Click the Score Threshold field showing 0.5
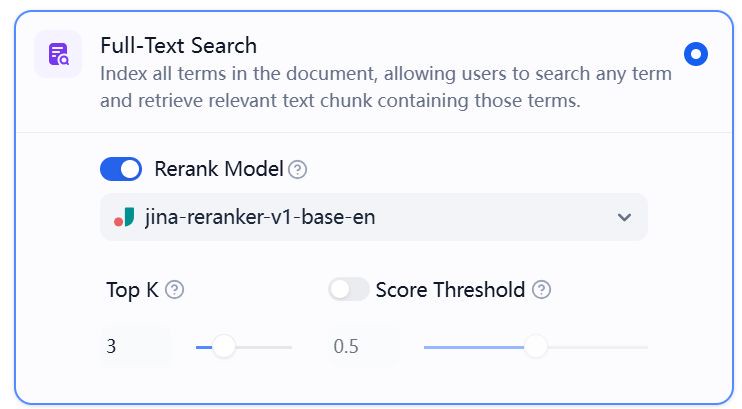Screen dimensions: 742x409 363,347
